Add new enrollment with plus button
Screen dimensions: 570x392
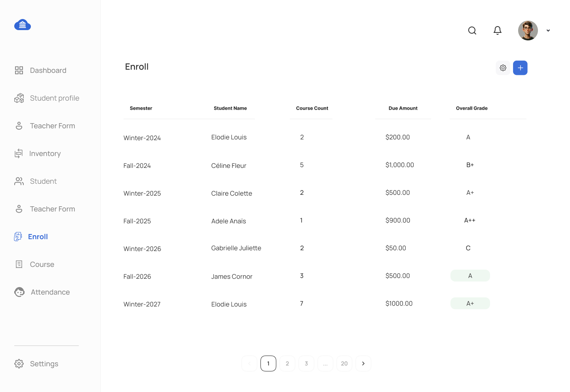tap(521, 68)
